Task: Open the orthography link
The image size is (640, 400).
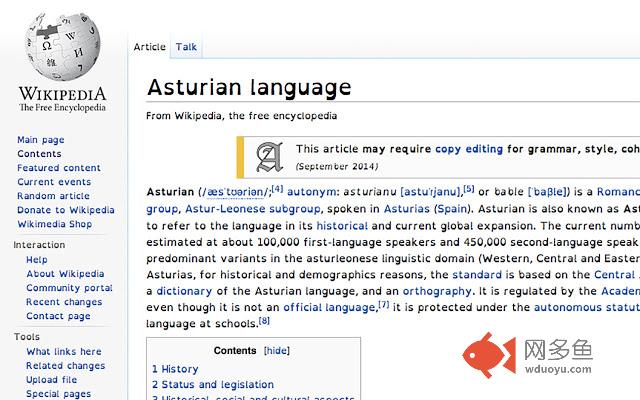Action: [x=437, y=291]
